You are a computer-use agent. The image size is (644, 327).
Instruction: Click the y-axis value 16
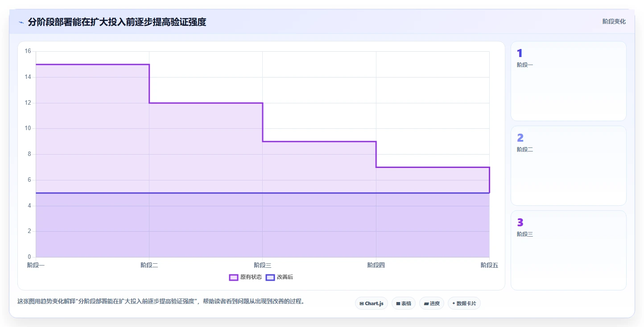(28, 51)
